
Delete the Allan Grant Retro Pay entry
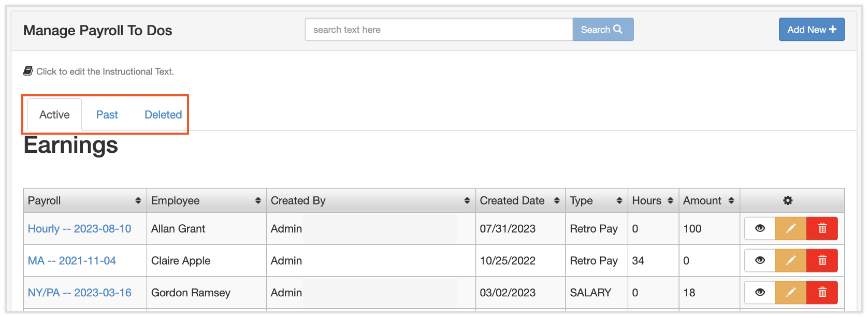click(x=822, y=228)
